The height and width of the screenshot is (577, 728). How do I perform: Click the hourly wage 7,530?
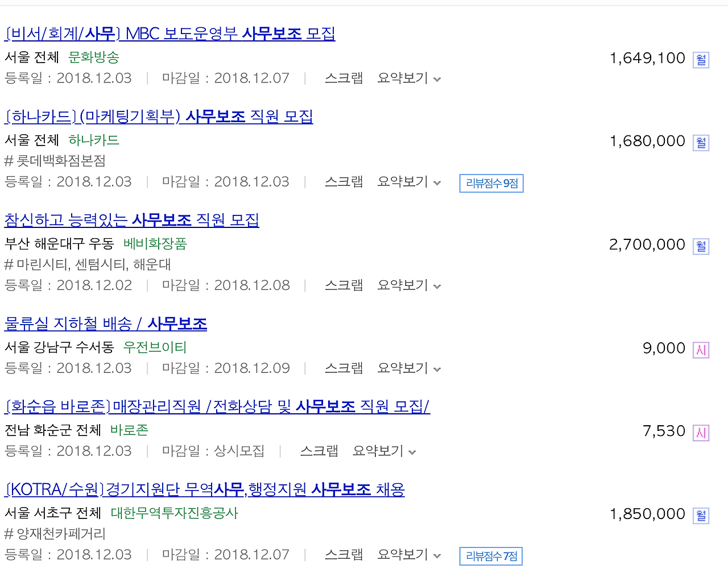(x=664, y=431)
